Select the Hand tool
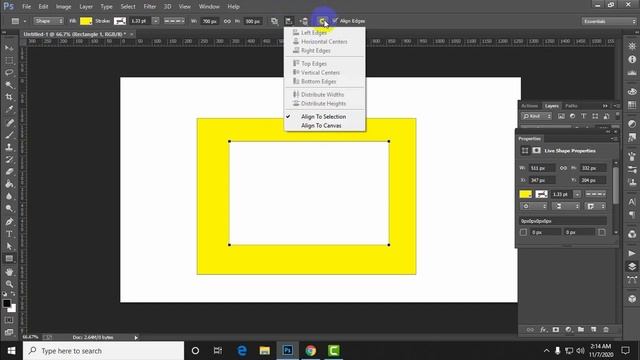 9,271
